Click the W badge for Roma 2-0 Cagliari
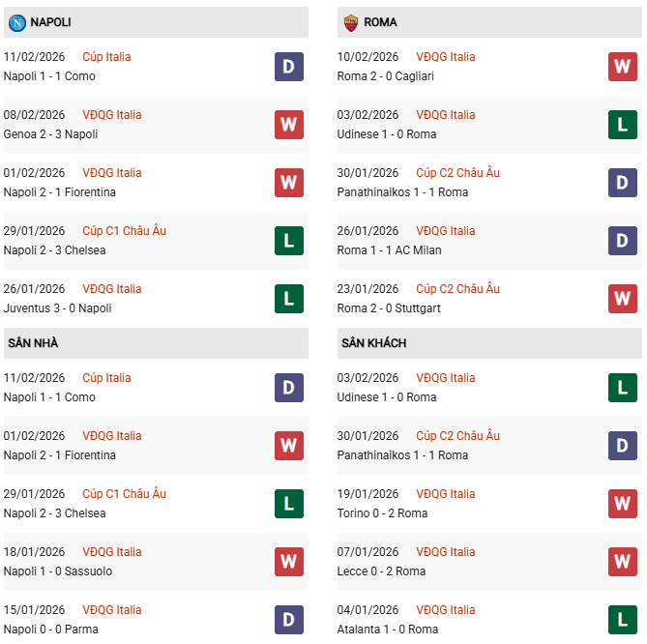The width and height of the screenshot is (647, 644). pyautogui.click(x=622, y=67)
